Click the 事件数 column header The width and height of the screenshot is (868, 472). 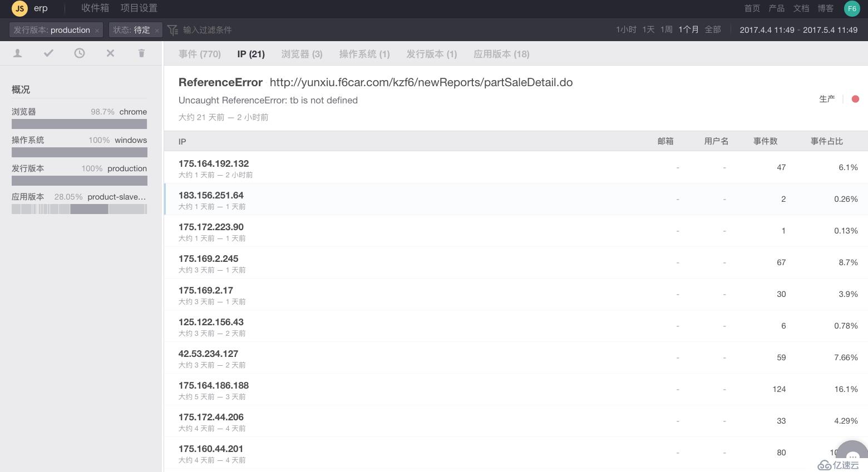[765, 141]
